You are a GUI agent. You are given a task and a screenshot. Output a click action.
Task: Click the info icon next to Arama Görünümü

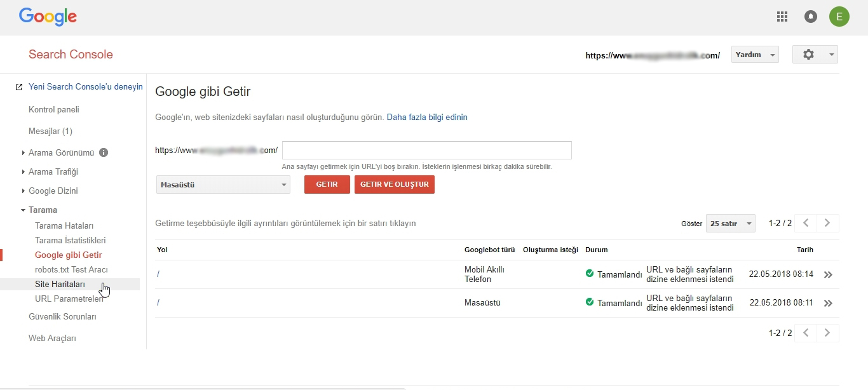coord(104,152)
